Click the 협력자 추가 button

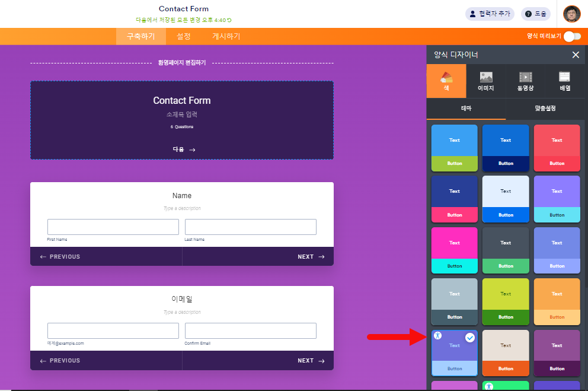coord(490,14)
